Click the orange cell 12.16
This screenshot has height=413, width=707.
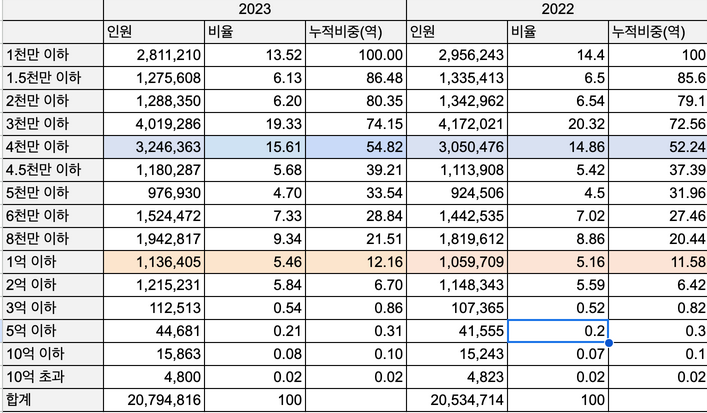click(356, 262)
